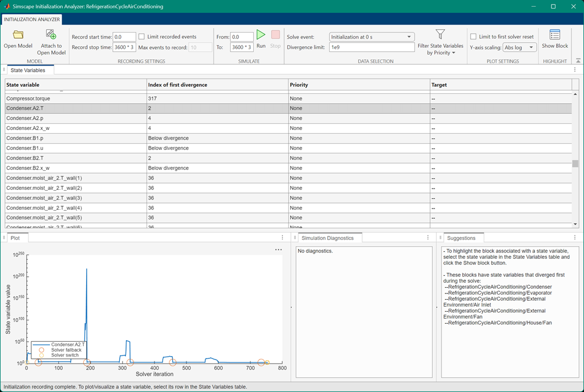
Task: Open the Suggestions panel menu button
Action: pyautogui.click(x=574, y=237)
